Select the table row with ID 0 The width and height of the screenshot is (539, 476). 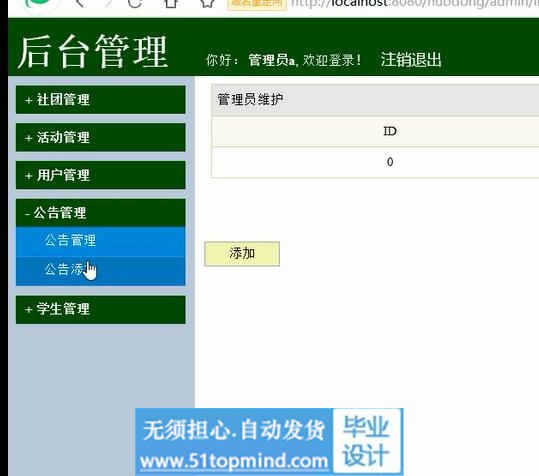pyautogui.click(x=375, y=162)
